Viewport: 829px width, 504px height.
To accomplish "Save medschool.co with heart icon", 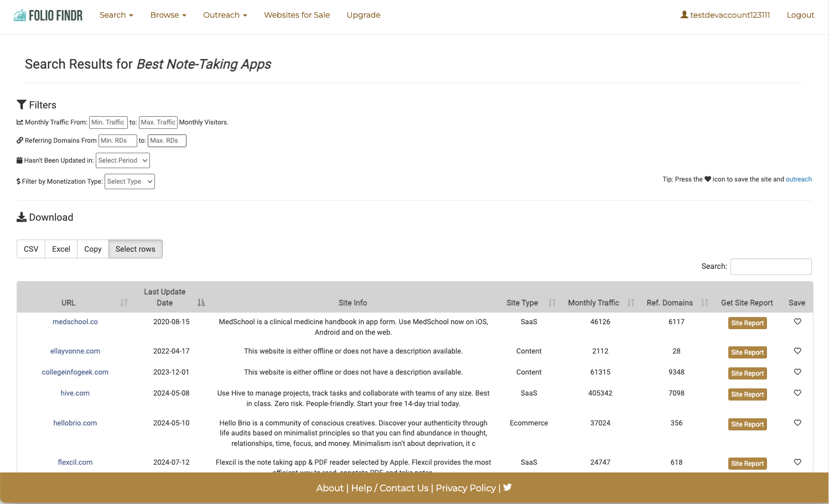I will point(797,321).
